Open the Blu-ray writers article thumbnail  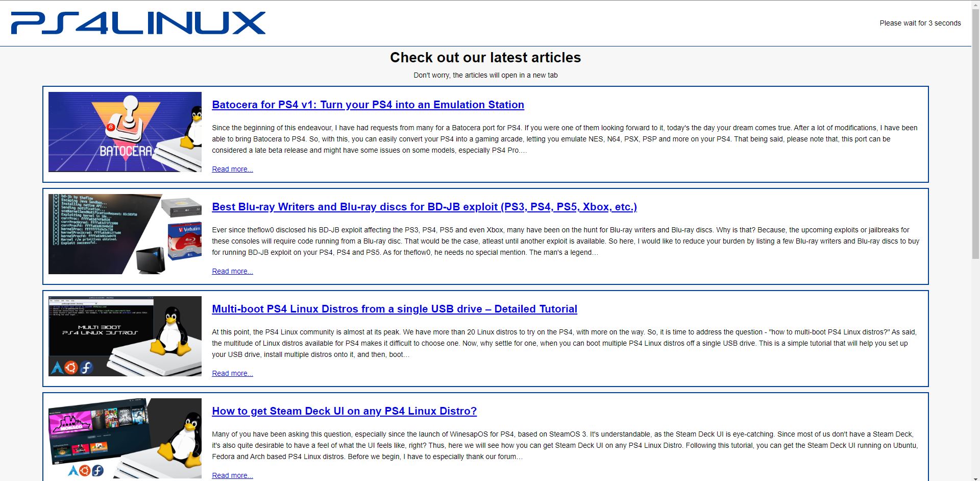(x=125, y=234)
